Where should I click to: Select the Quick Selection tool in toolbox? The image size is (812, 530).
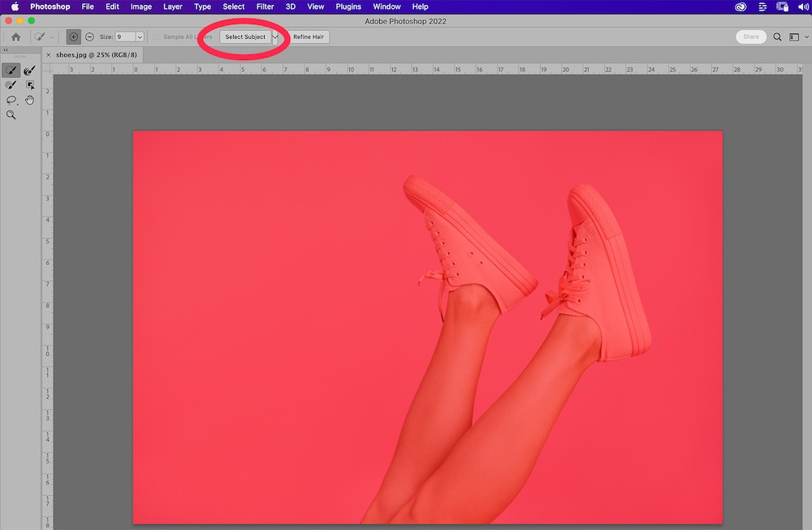click(x=11, y=71)
